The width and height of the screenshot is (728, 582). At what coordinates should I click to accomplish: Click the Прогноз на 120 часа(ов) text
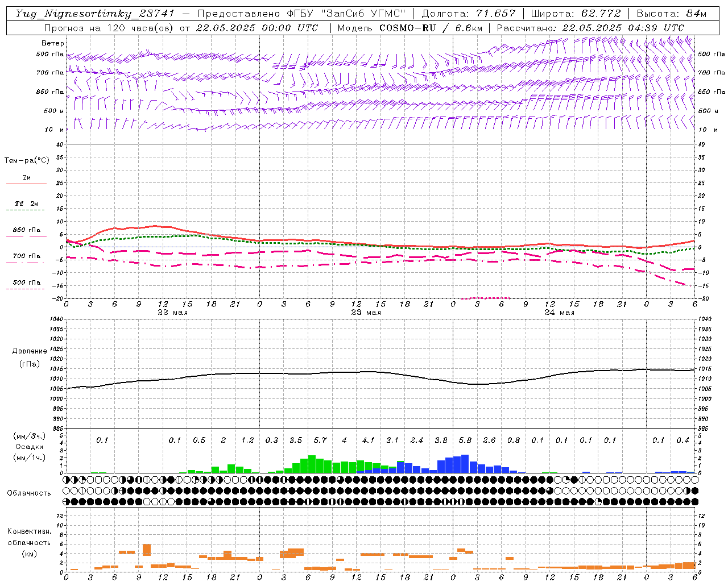pos(109,28)
